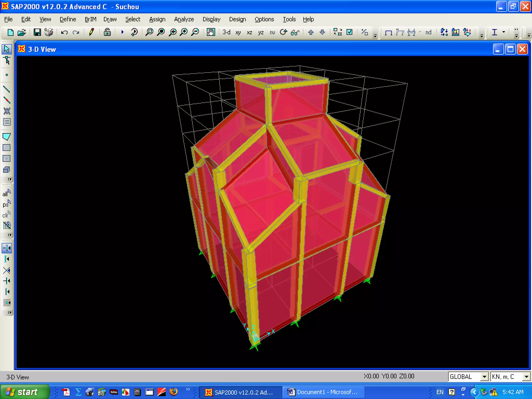Expand the I-section frame dropdown arrow

click(x=504, y=32)
